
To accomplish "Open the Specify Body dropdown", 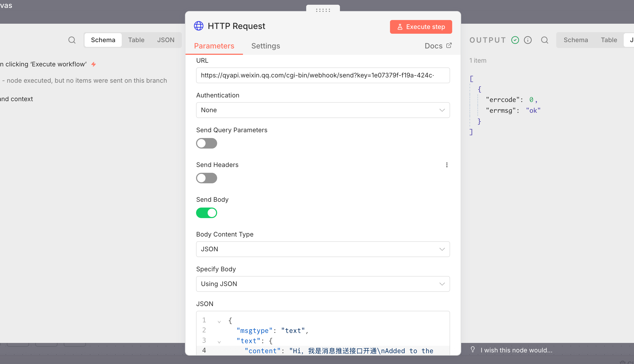I will point(323,284).
